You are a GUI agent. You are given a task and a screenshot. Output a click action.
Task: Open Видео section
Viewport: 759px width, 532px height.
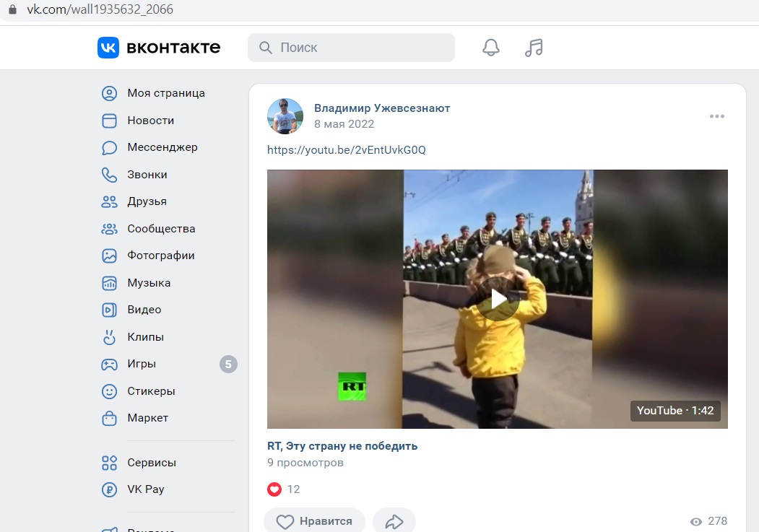click(x=144, y=310)
